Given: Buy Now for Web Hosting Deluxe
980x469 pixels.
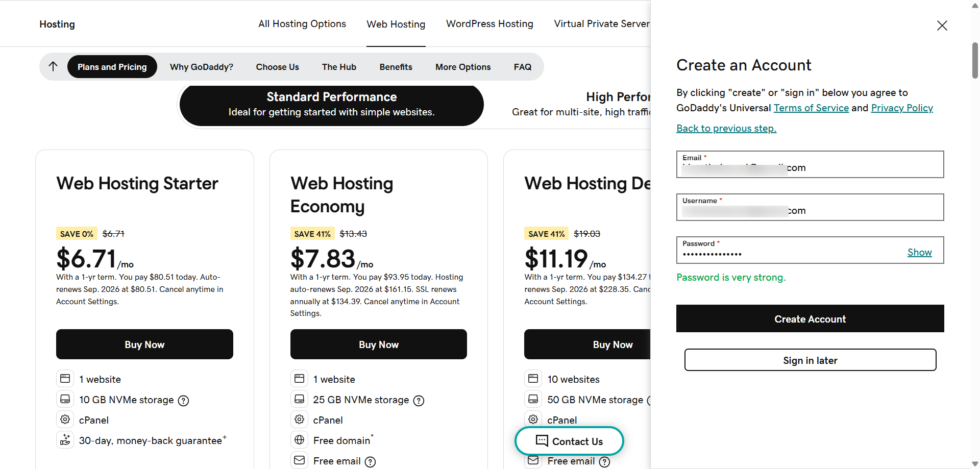Looking at the screenshot, I should pyautogui.click(x=587, y=344).
